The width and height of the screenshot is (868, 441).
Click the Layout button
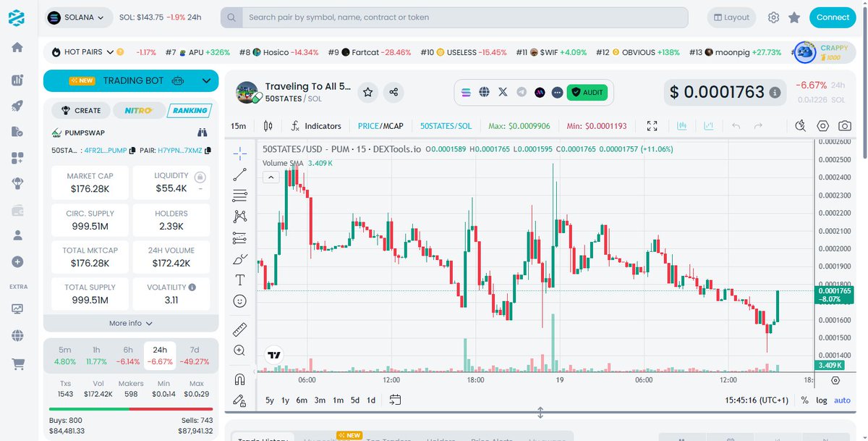coord(731,17)
